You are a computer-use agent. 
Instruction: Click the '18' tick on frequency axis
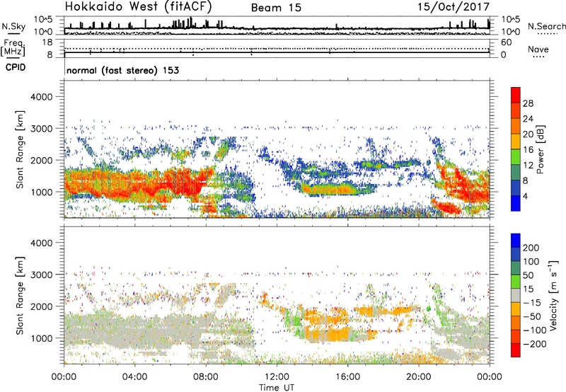coord(47,42)
